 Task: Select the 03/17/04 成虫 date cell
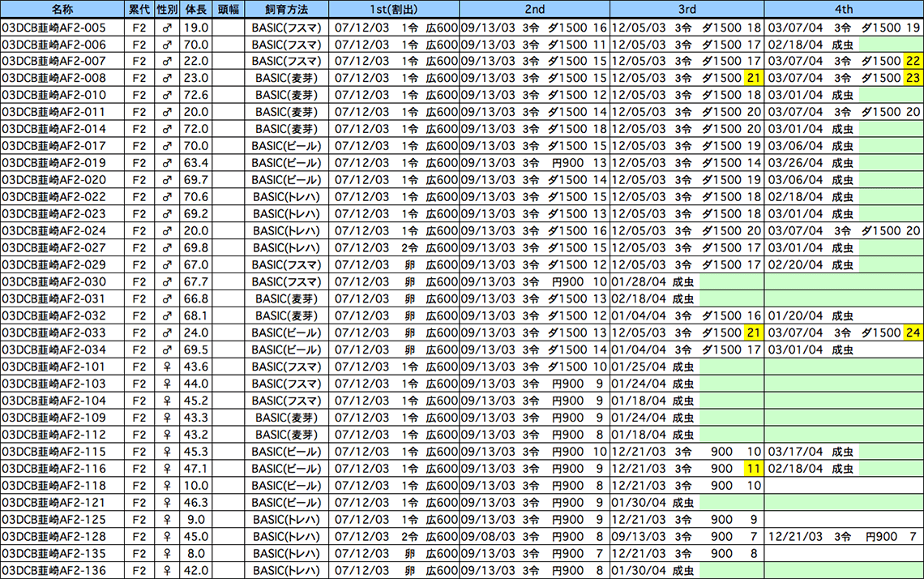pyautogui.click(x=810, y=452)
